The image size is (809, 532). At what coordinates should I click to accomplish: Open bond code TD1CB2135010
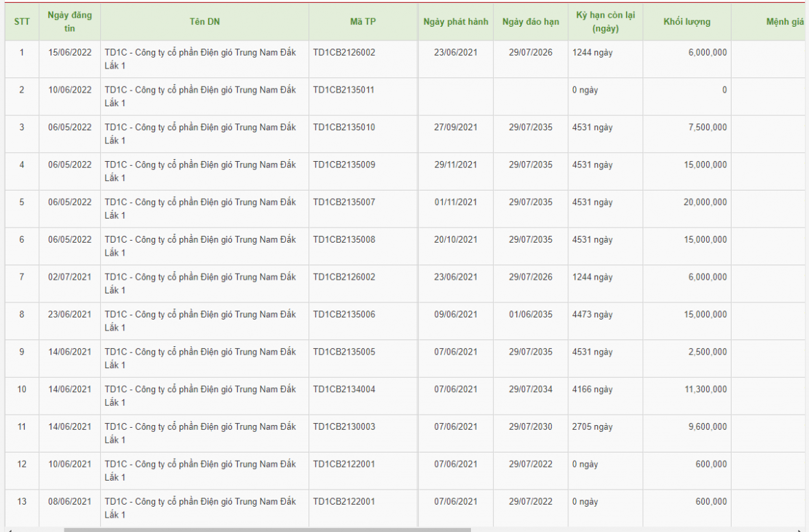(x=344, y=128)
